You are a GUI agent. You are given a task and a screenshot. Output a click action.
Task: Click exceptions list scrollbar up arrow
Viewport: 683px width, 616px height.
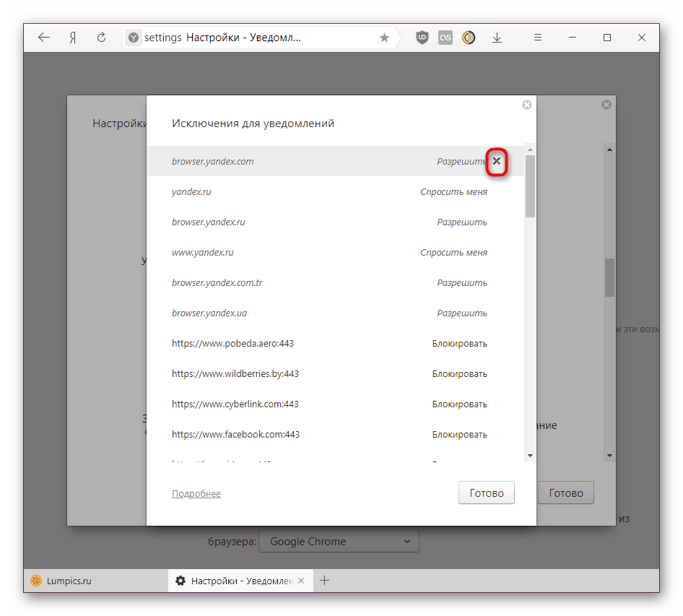[x=530, y=149]
